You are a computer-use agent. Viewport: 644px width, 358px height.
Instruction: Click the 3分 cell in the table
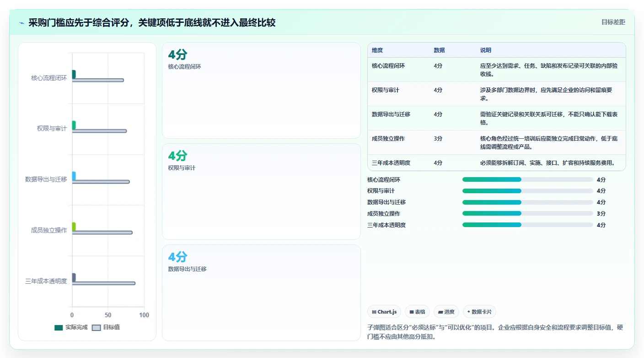coord(438,139)
